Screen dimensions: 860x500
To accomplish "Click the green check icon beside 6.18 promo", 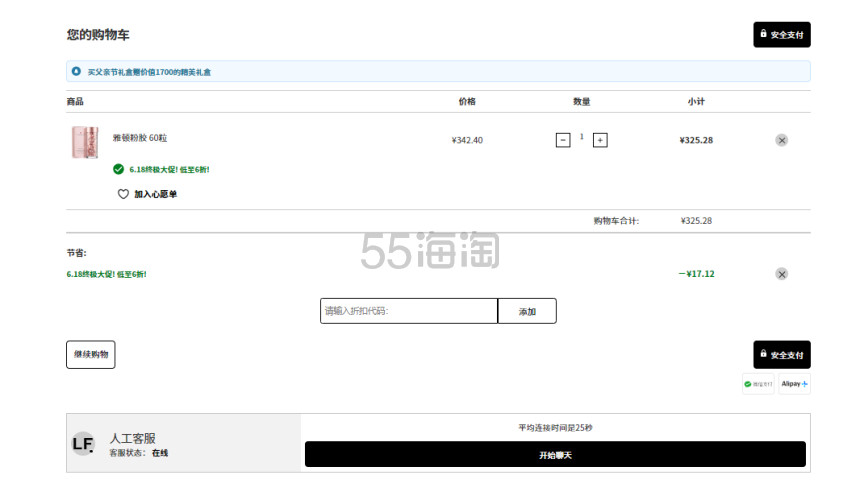I will (118, 169).
